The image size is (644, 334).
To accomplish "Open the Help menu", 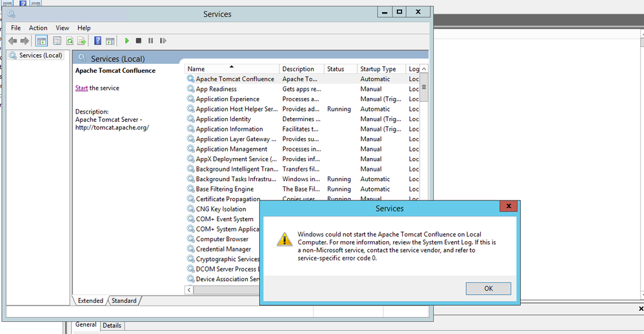I will click(x=84, y=28).
